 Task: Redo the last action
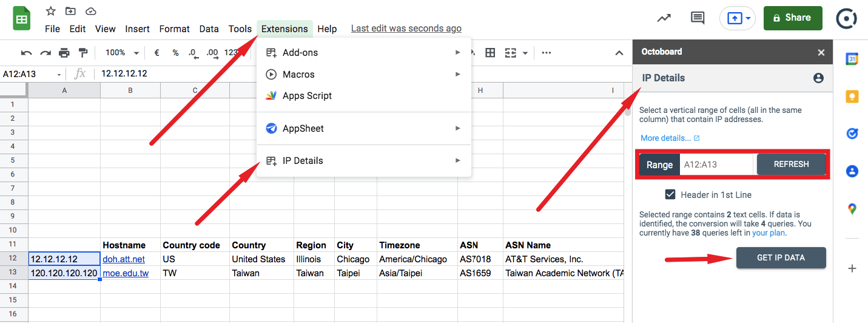coord(45,53)
